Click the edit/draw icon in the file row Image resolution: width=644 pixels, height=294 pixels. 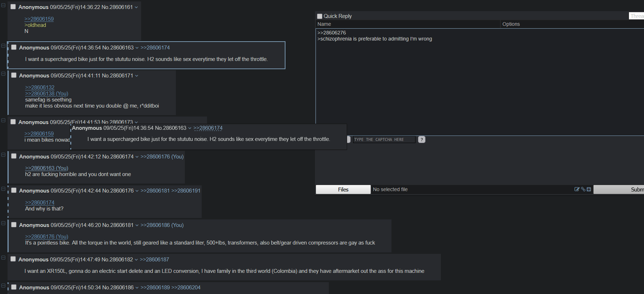(x=577, y=189)
